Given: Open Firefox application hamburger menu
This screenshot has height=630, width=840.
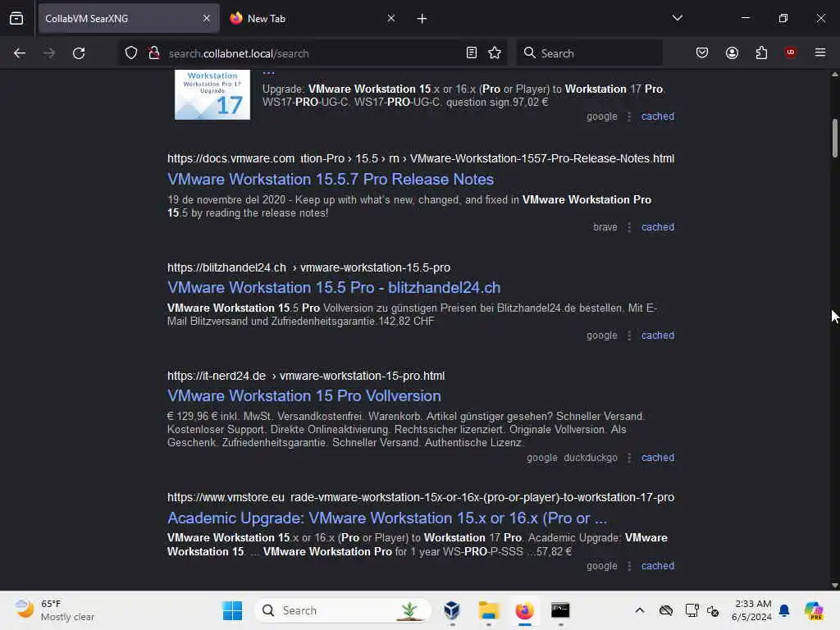Looking at the screenshot, I should click(x=820, y=52).
